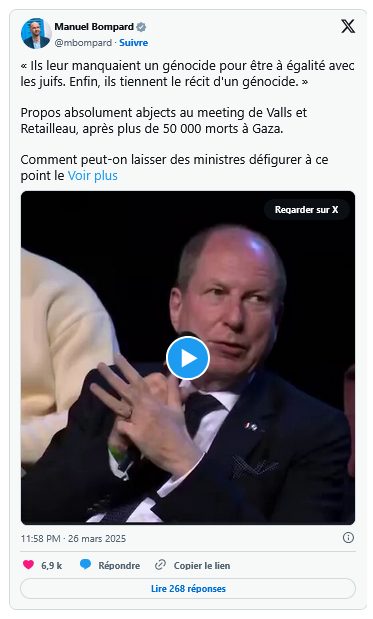Follow the account via Suivre
The image size is (373, 619).
133,43
